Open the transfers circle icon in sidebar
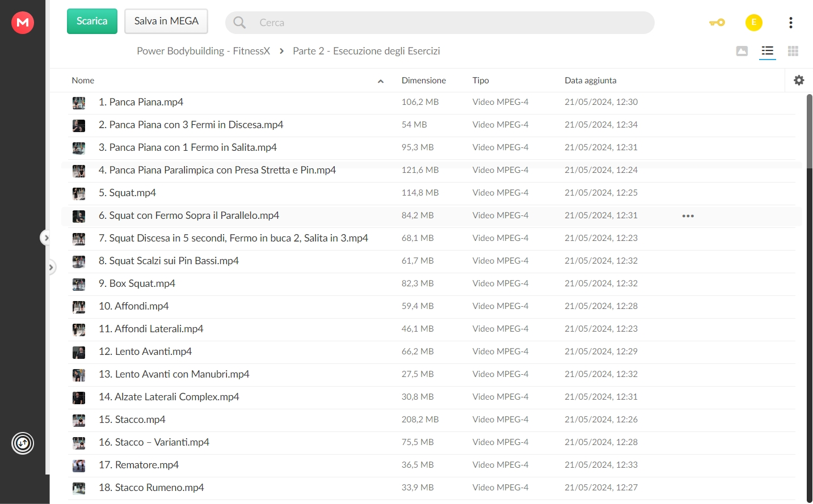Image resolution: width=813 pixels, height=504 pixels. coord(23,443)
